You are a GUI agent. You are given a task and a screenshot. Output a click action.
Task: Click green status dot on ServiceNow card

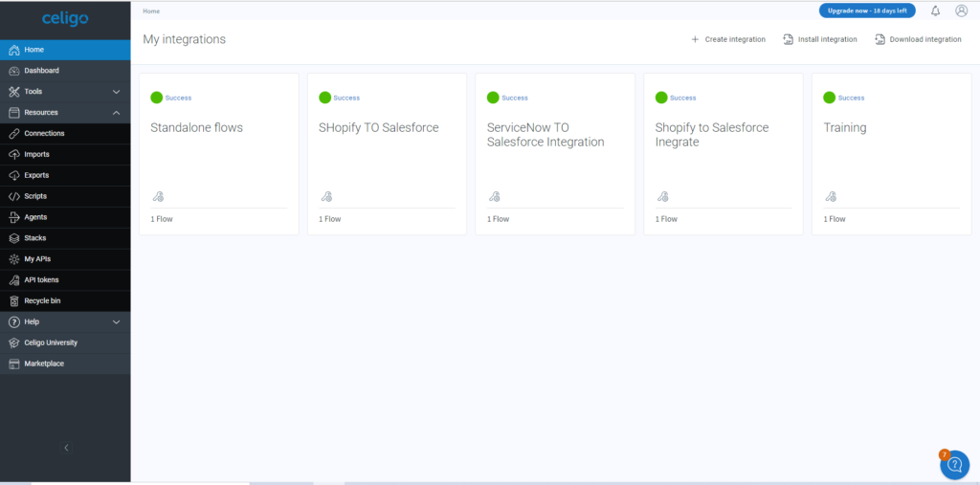coord(493,98)
